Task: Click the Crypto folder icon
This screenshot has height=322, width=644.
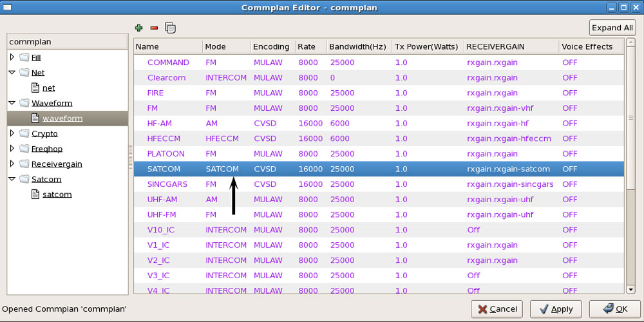Action: point(24,133)
